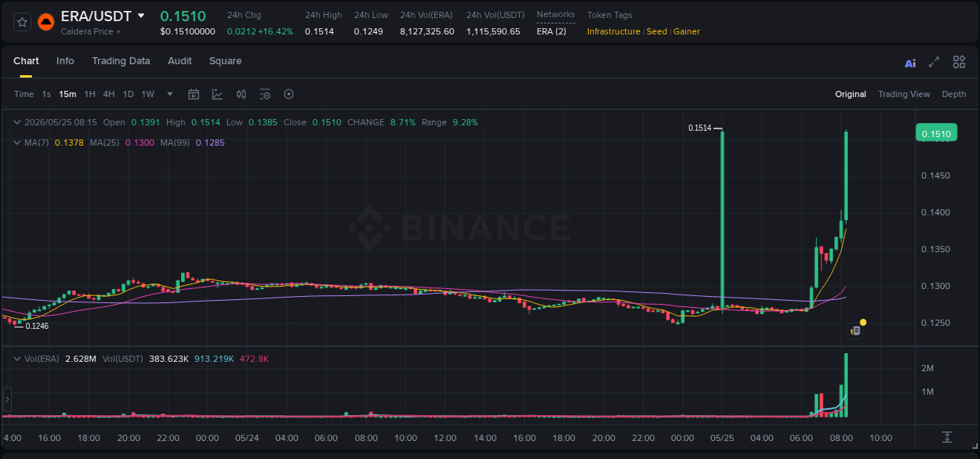Open the Seed token tag
Image resolution: width=980 pixels, height=459 pixels.
coord(657,31)
